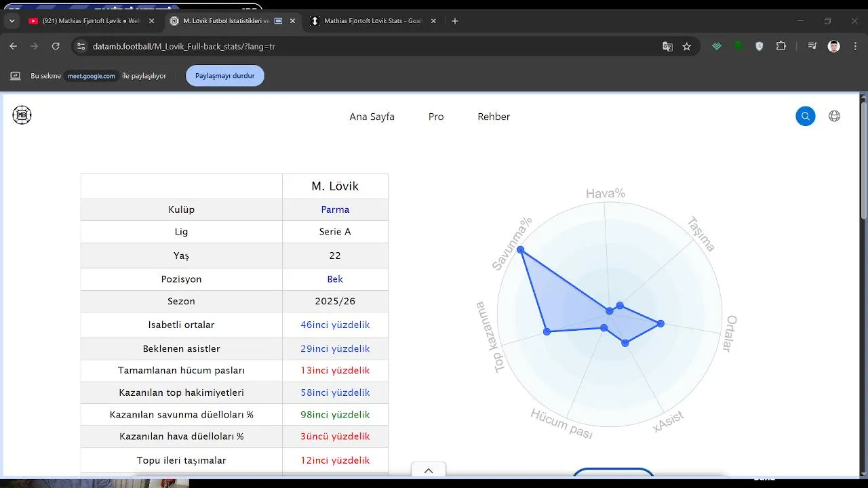The width and height of the screenshot is (868, 488).
Task: Click the Hücum pası radar axis label
Action: [561, 424]
